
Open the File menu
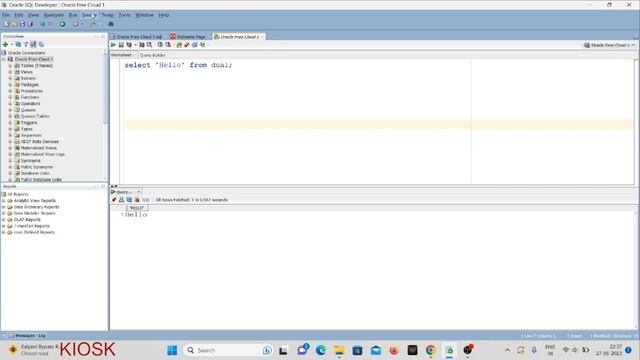pos(6,15)
